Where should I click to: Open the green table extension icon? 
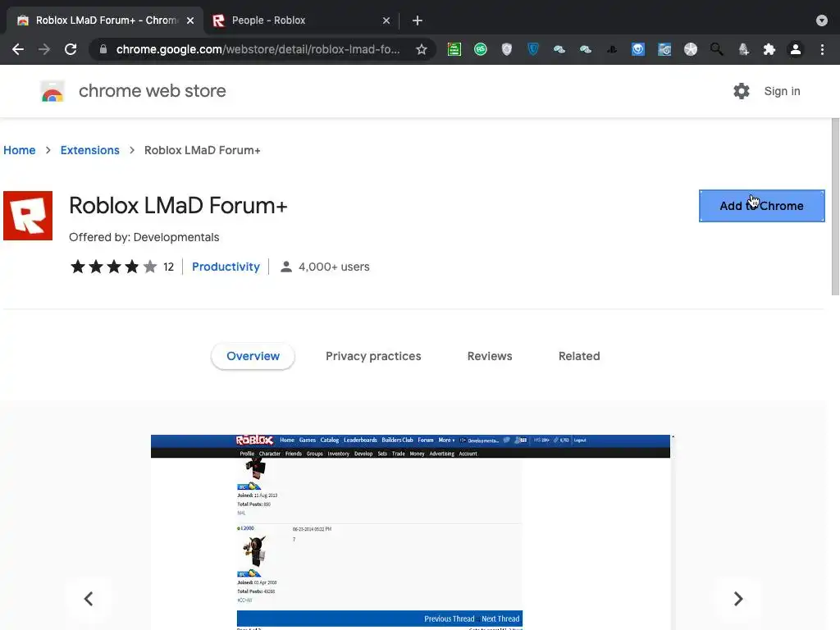point(454,49)
